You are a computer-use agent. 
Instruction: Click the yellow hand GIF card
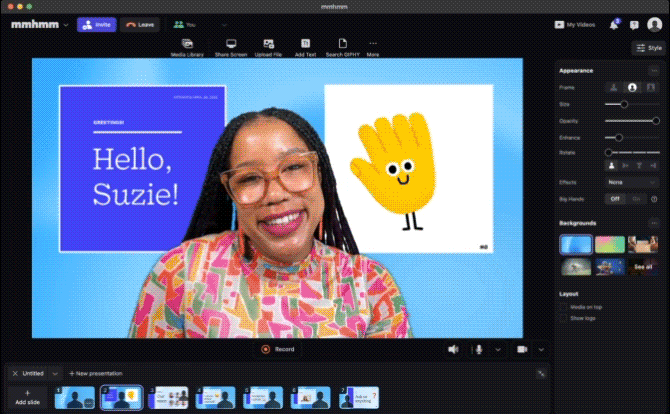(408, 169)
